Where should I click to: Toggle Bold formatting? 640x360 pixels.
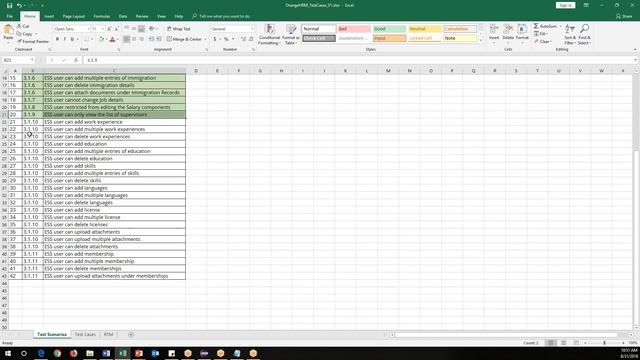pos(57,39)
